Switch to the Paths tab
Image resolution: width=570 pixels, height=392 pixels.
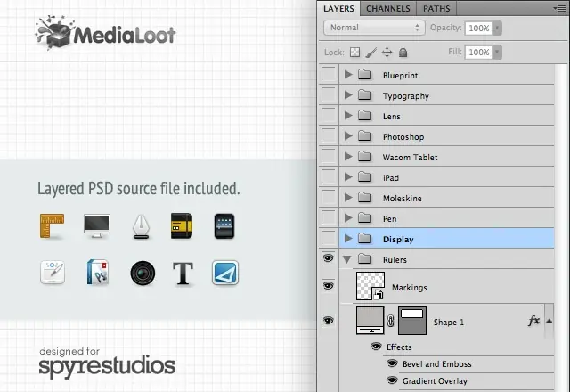tap(436, 8)
